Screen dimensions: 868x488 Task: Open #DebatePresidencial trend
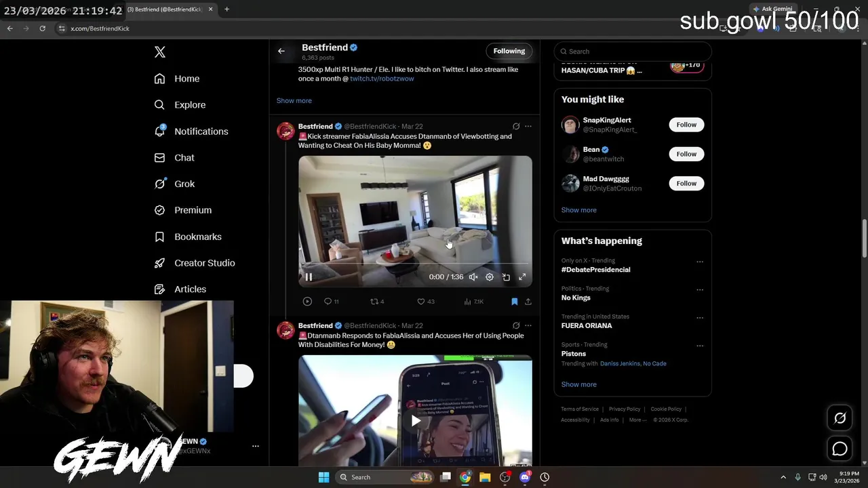(x=596, y=270)
